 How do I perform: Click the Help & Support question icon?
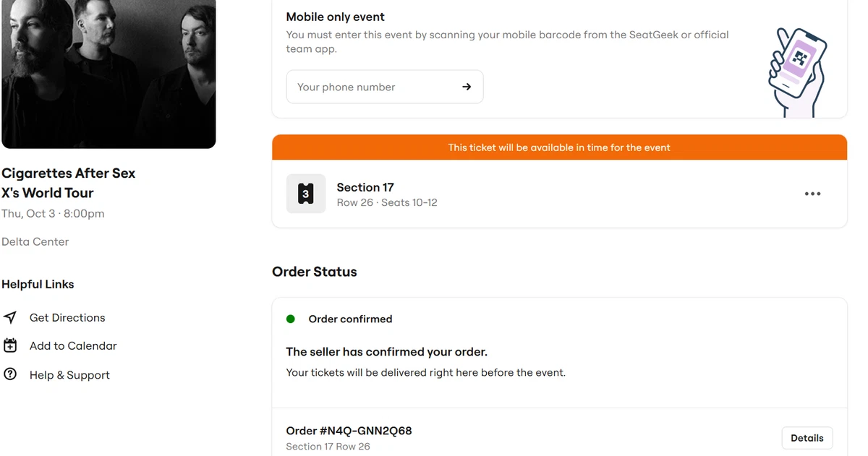pos(10,374)
